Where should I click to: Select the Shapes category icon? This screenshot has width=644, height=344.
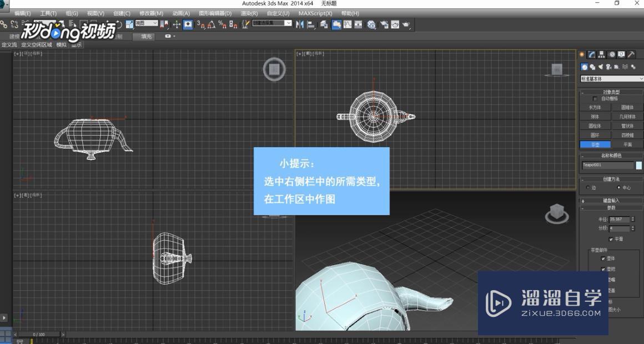(592, 67)
